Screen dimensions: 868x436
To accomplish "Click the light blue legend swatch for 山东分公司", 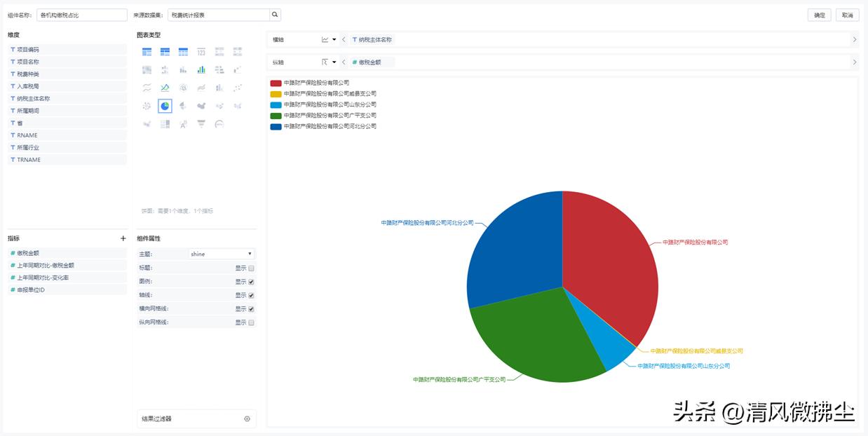I will [x=276, y=104].
